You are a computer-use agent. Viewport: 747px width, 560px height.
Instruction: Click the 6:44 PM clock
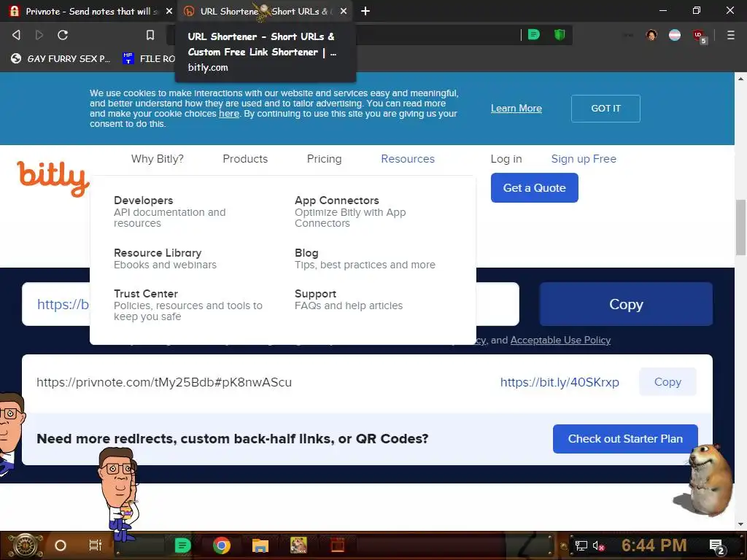[654, 545]
